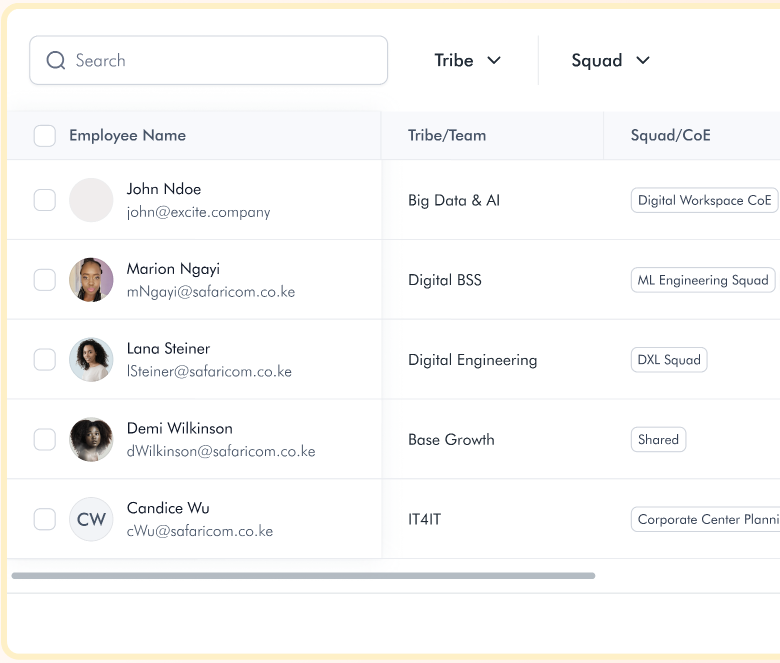Click John Ndoe's blank avatar
780x663 pixels.
click(91, 200)
